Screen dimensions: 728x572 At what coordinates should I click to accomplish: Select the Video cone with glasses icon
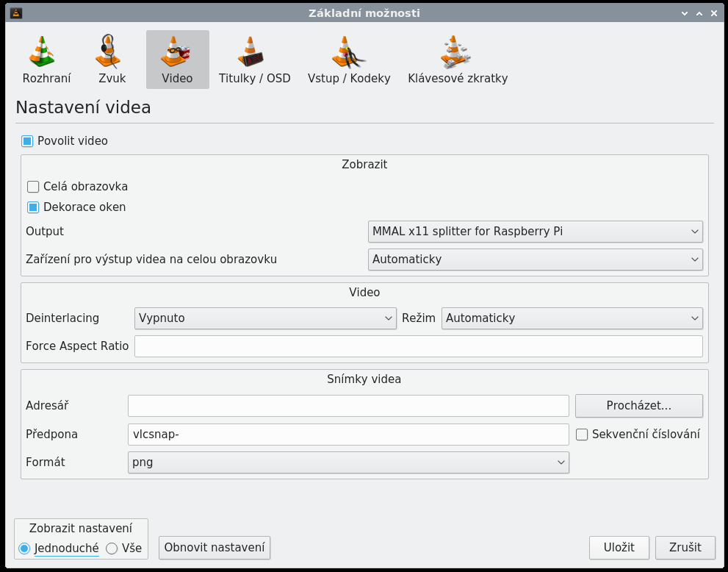click(176, 51)
